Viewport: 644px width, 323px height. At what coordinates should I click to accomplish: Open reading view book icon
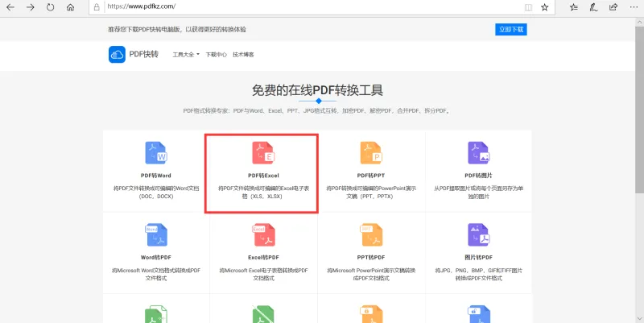point(528,7)
